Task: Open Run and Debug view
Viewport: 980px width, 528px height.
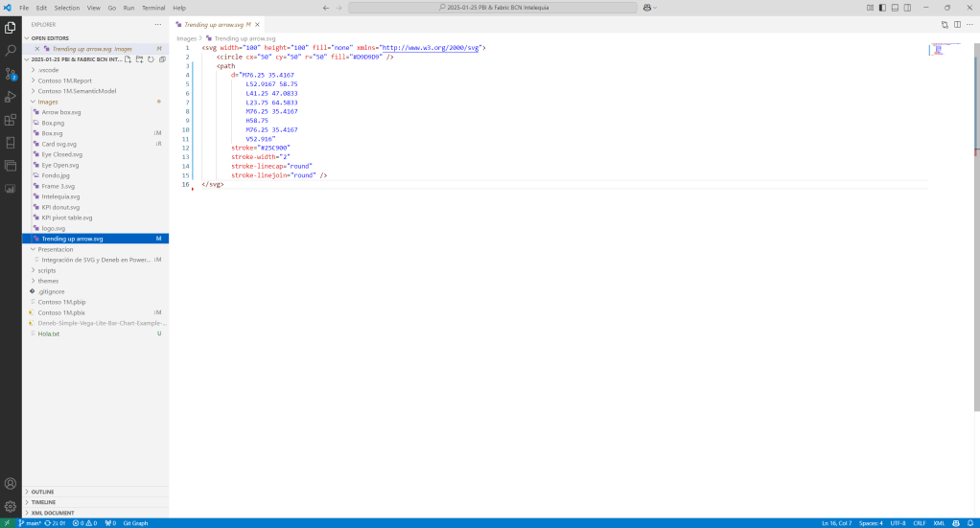Action: 11,97
